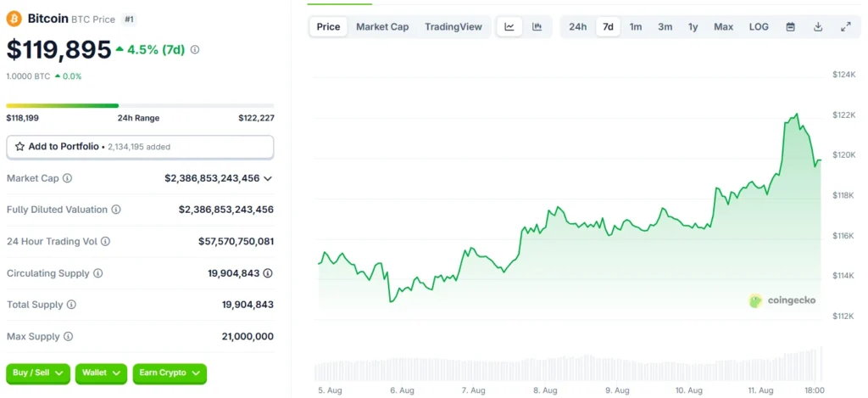The height and width of the screenshot is (398, 868).
Task: Click the #1 rank badge
Action: pos(129,20)
